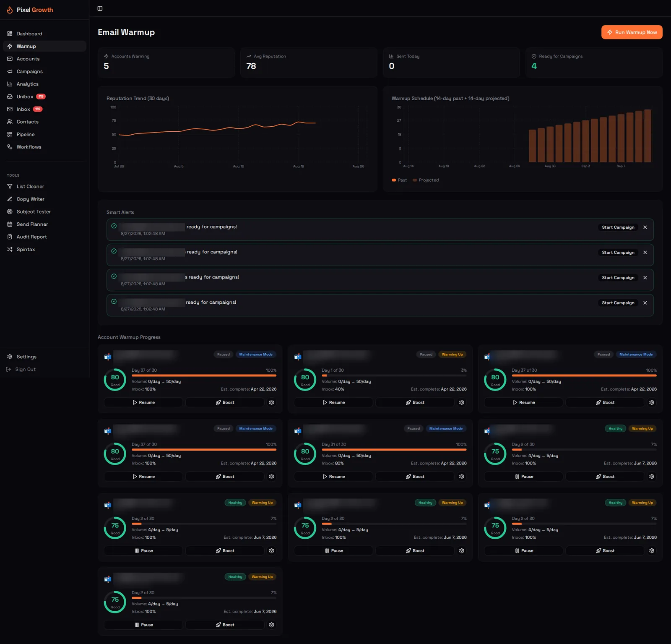Open Inbox in the sidebar
671x644 pixels.
point(44,109)
